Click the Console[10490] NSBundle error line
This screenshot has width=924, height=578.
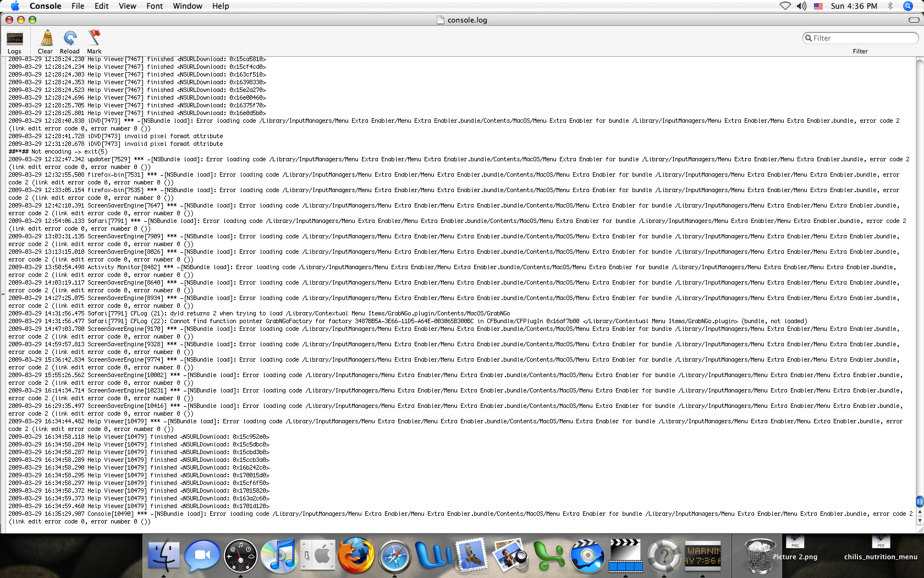point(460,517)
